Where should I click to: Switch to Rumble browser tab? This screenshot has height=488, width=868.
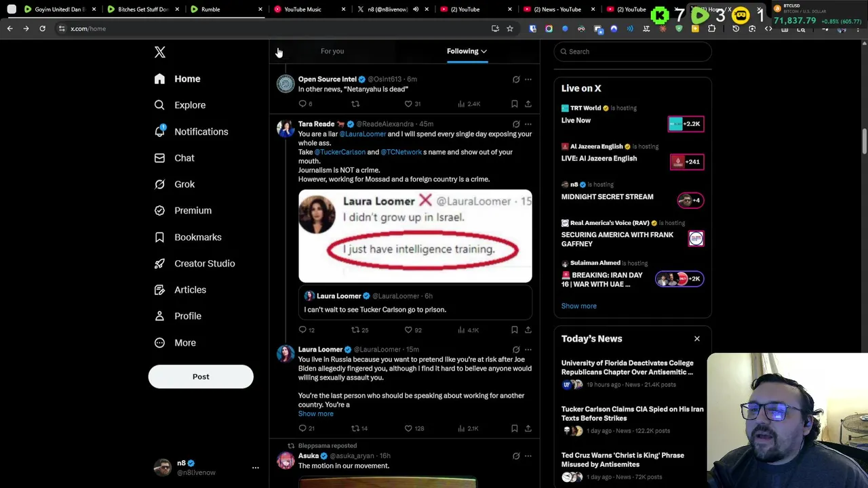[x=226, y=9]
